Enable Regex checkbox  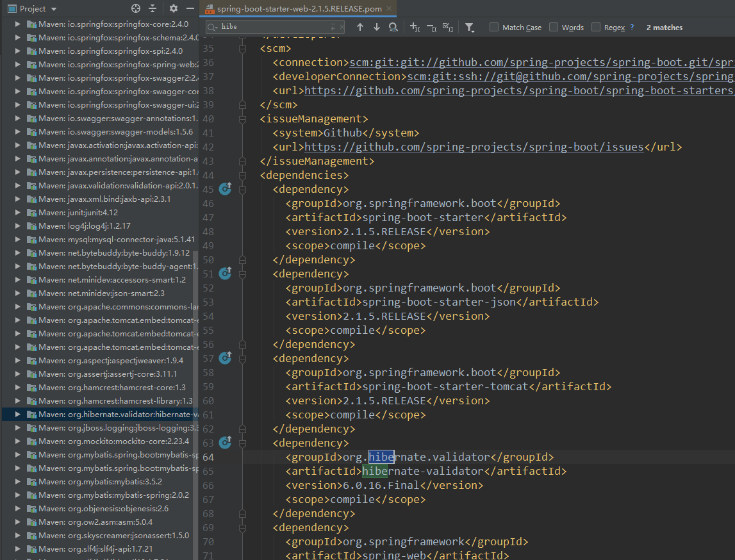tap(596, 27)
